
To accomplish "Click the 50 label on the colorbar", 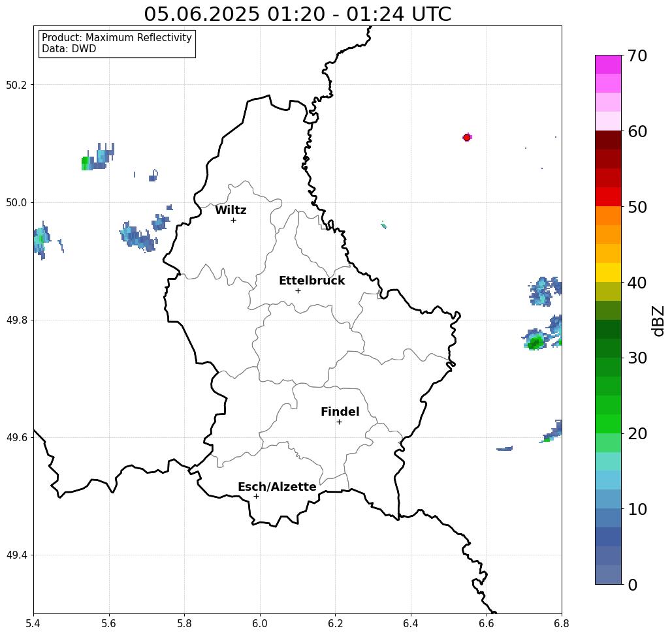I will (x=637, y=207).
